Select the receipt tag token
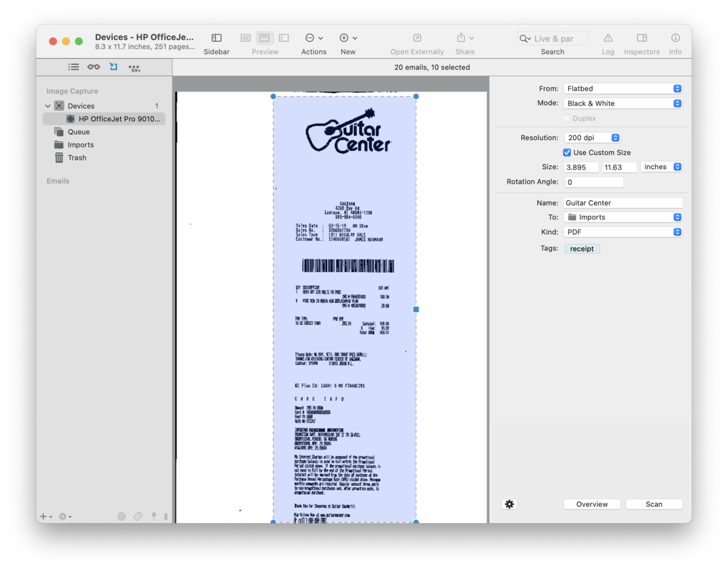Viewport: 728px width, 571px height. coord(582,249)
